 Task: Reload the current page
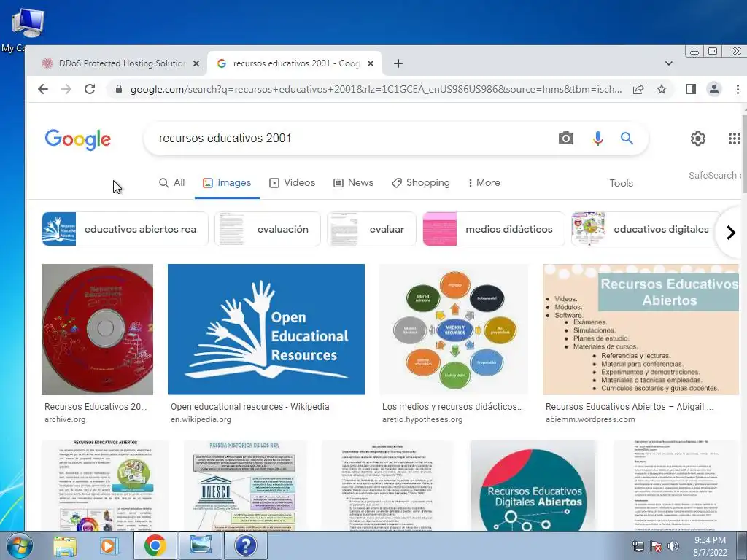(x=90, y=89)
